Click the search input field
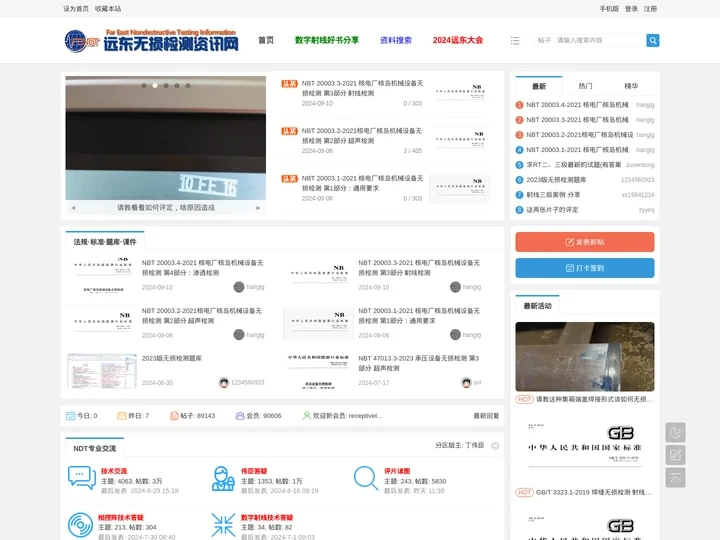Viewport: 720px width, 540px height. point(600,40)
